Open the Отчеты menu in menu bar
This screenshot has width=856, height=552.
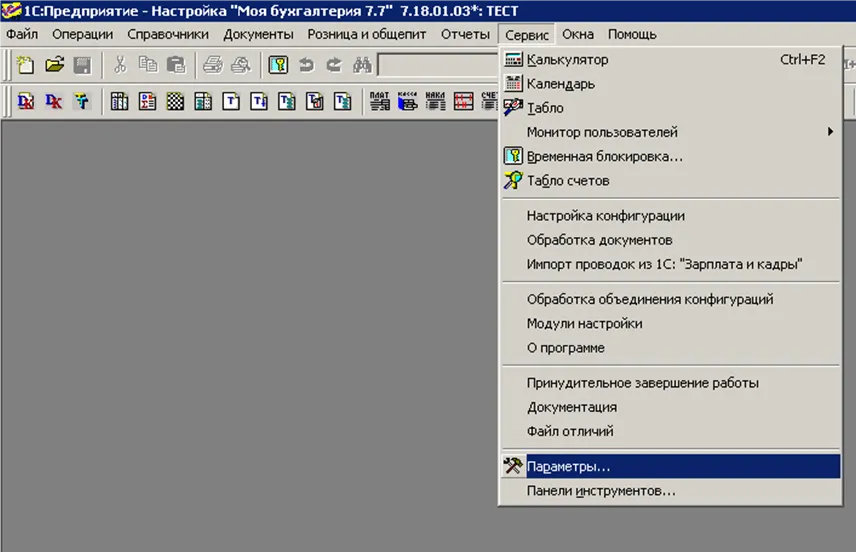[465, 34]
